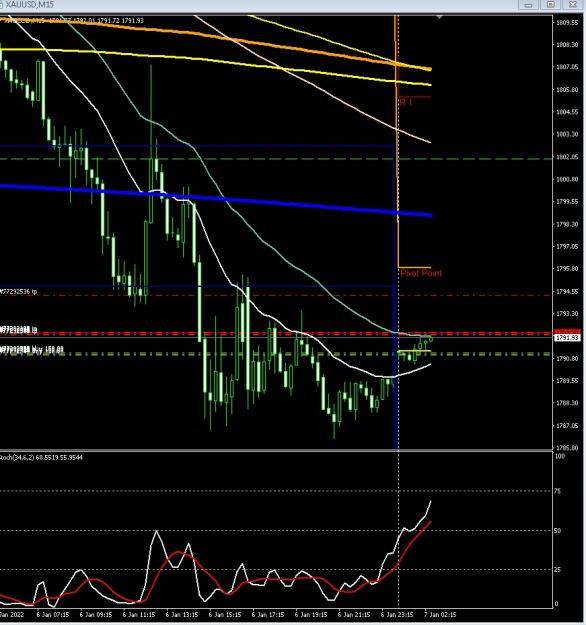Click the '6 Jan 15:15' time label
Image resolution: width=586 pixels, height=625 pixels.
pyautogui.click(x=225, y=615)
